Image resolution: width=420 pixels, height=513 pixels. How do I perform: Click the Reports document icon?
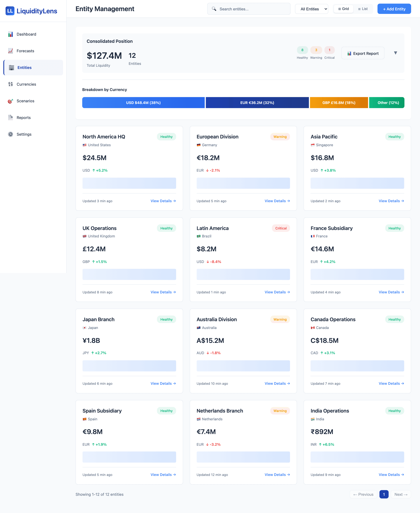click(10, 118)
